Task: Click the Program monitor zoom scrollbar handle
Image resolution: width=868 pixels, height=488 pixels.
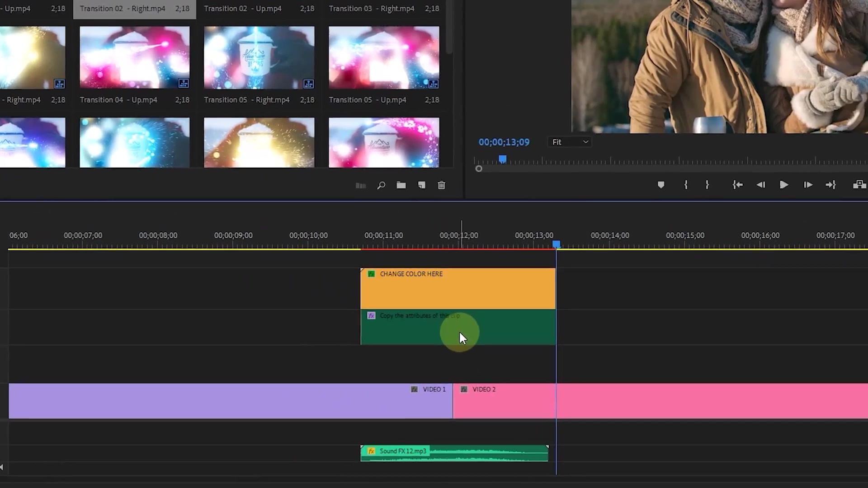Action: [x=479, y=169]
